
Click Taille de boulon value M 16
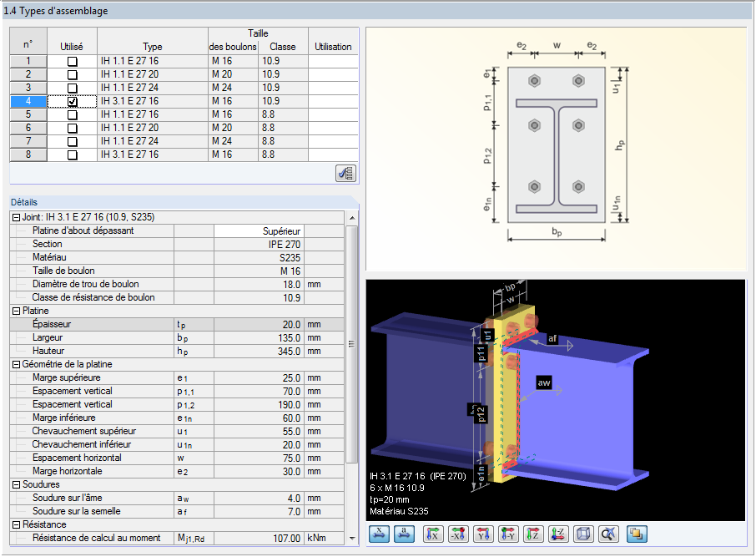coord(259,271)
